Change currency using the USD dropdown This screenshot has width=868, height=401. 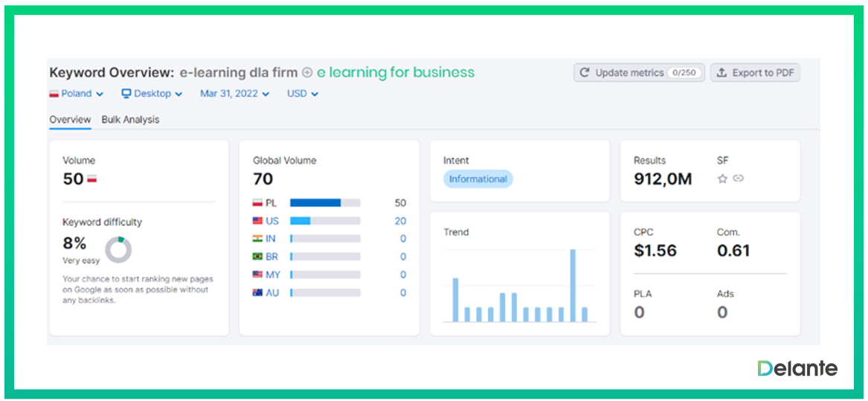click(x=303, y=94)
